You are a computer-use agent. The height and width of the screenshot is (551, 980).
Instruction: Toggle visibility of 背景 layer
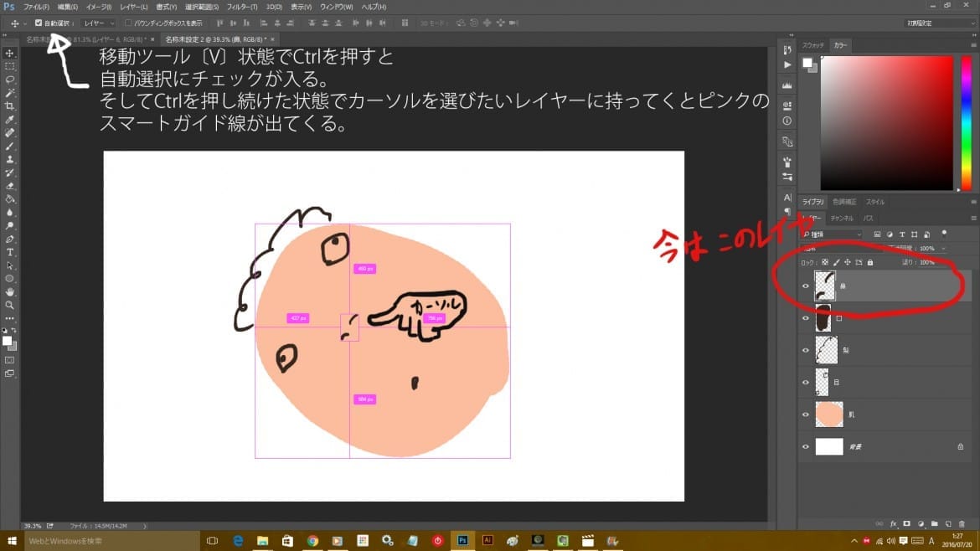806,447
